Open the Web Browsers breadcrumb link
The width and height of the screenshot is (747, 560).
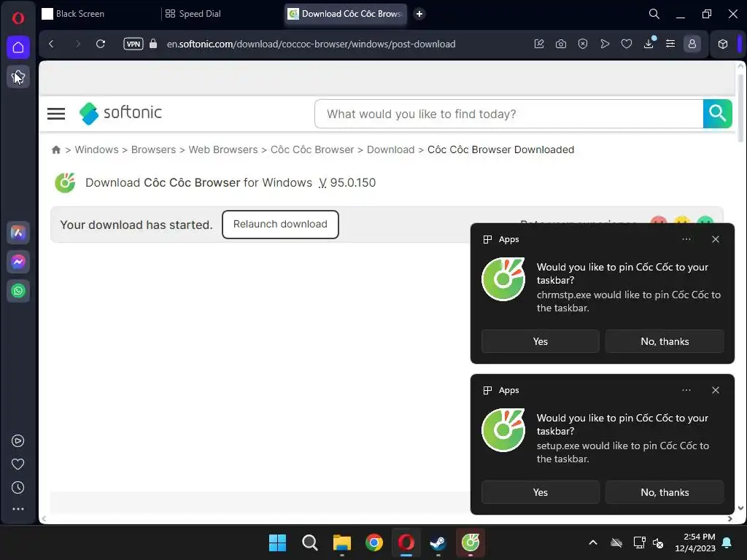pos(223,149)
